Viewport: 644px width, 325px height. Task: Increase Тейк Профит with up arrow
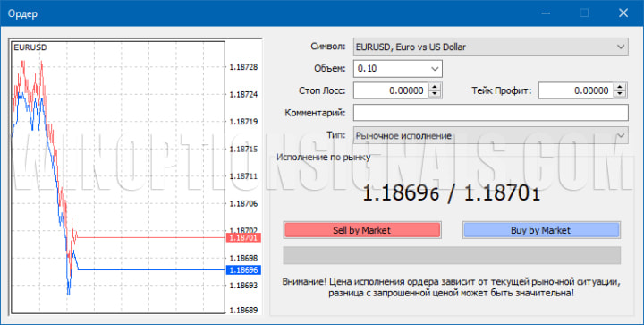click(x=620, y=87)
